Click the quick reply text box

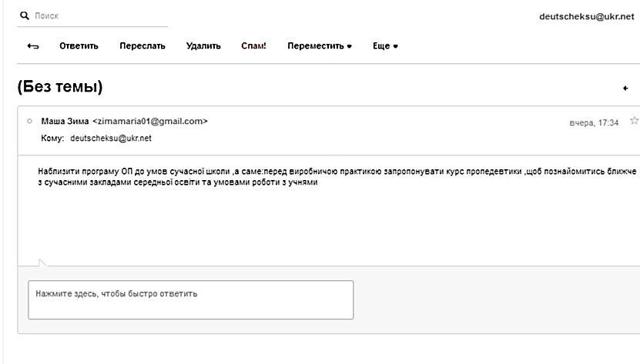click(190, 300)
